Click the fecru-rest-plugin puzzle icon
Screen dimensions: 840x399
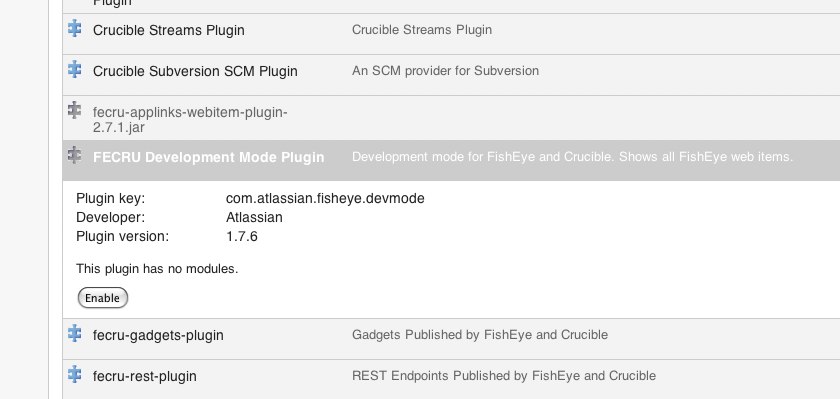click(x=74, y=374)
